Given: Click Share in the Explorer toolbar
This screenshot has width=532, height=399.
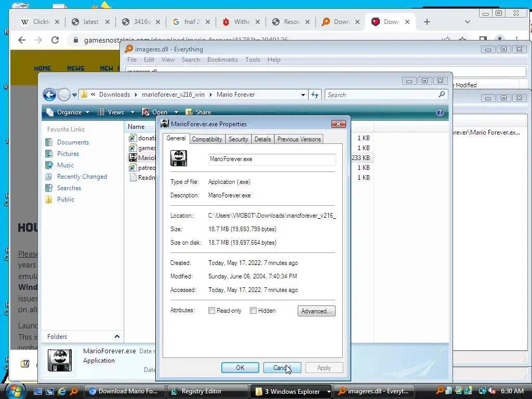Looking at the screenshot, I should click(198, 112).
